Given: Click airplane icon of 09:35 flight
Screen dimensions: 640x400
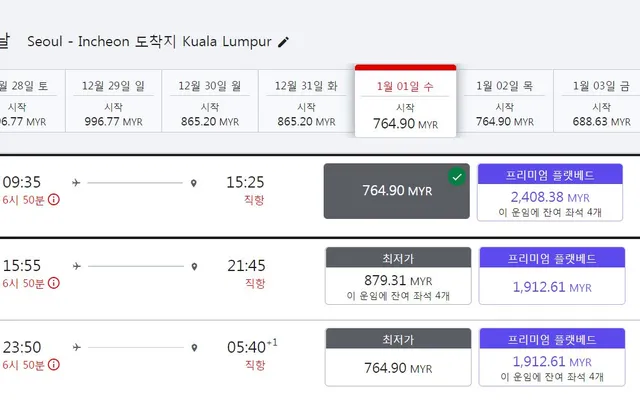Looking at the screenshot, I should (76, 183).
